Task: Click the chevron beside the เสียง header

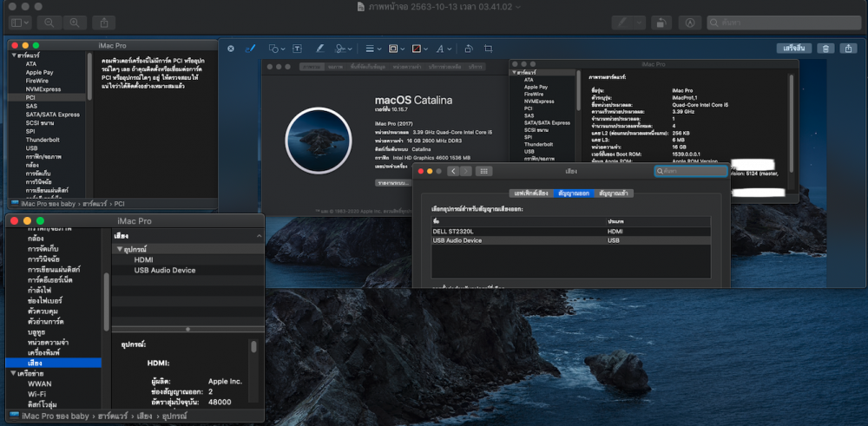Action: coord(259,236)
